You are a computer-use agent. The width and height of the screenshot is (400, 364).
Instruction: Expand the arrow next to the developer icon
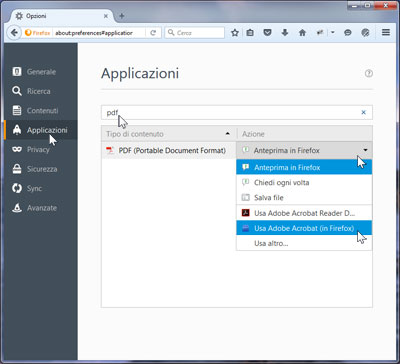click(333, 33)
